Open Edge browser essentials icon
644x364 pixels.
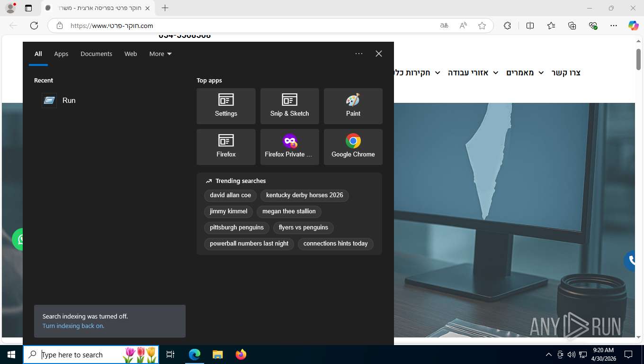(x=593, y=26)
